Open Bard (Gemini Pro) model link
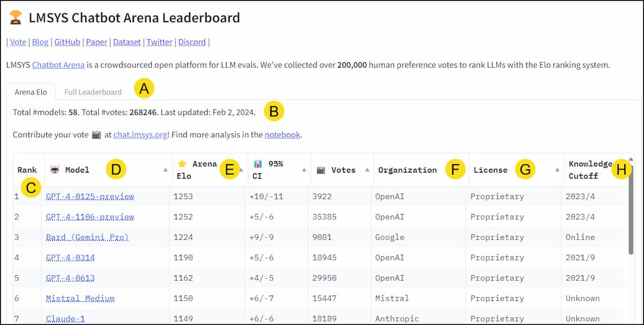This screenshot has width=644, height=325. (87, 237)
